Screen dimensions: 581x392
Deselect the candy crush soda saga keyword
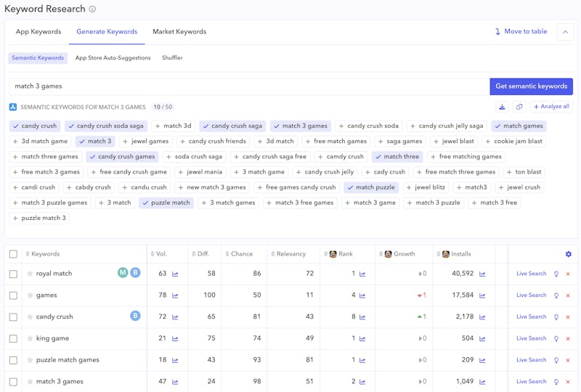[105, 126]
